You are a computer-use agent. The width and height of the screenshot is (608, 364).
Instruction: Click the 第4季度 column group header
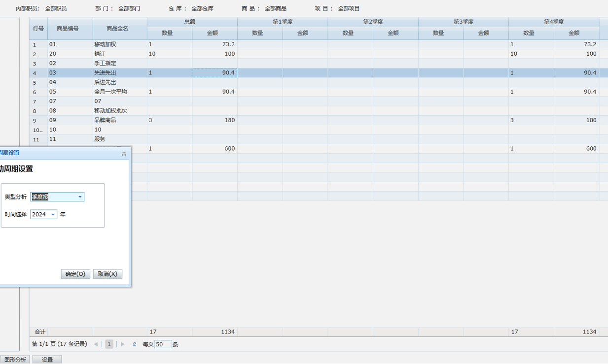point(553,22)
